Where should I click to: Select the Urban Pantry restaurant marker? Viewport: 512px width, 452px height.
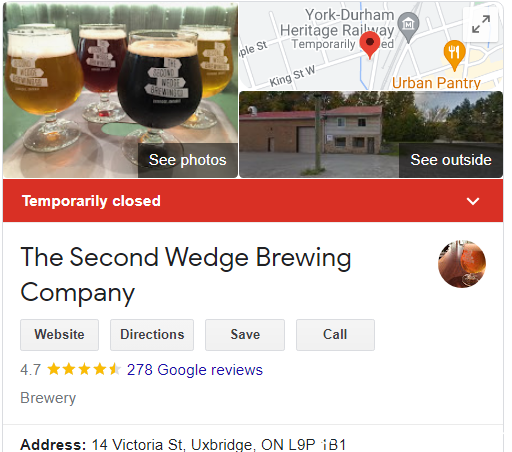tap(454, 55)
